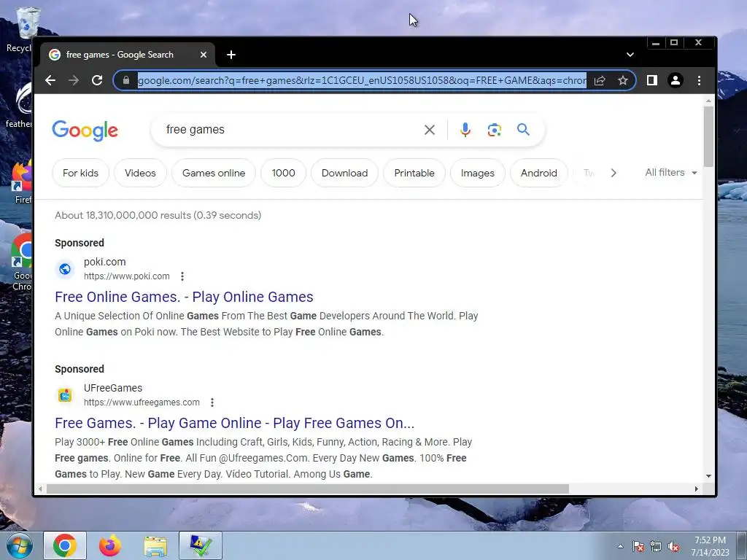747x560 pixels.
Task: Launch Firefox from the taskbar
Action: pyautogui.click(x=110, y=545)
